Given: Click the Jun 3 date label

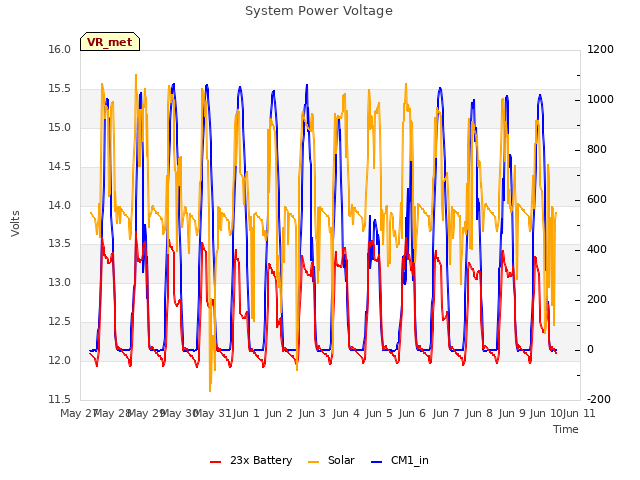Looking at the screenshot, I should [x=312, y=413].
